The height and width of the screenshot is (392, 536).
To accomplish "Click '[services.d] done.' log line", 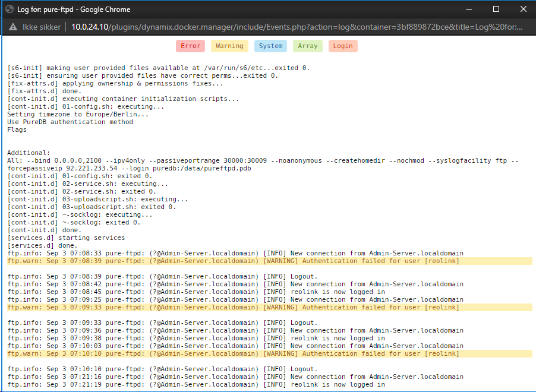I will click(x=42, y=246).
